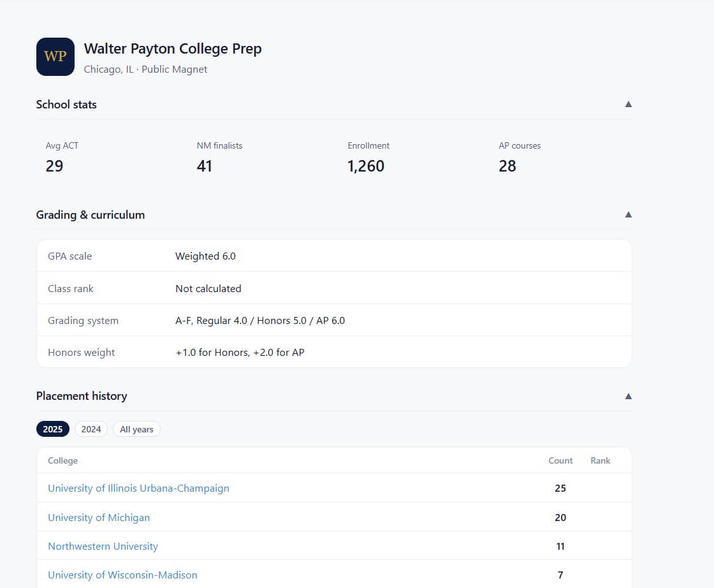
Task: Click the NM finalists stat value
Action: [204, 166]
